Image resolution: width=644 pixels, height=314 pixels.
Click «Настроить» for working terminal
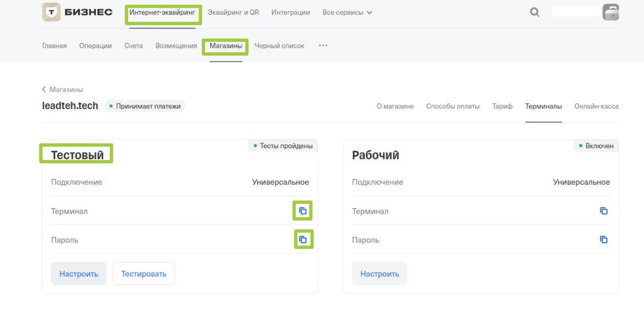pyautogui.click(x=379, y=274)
